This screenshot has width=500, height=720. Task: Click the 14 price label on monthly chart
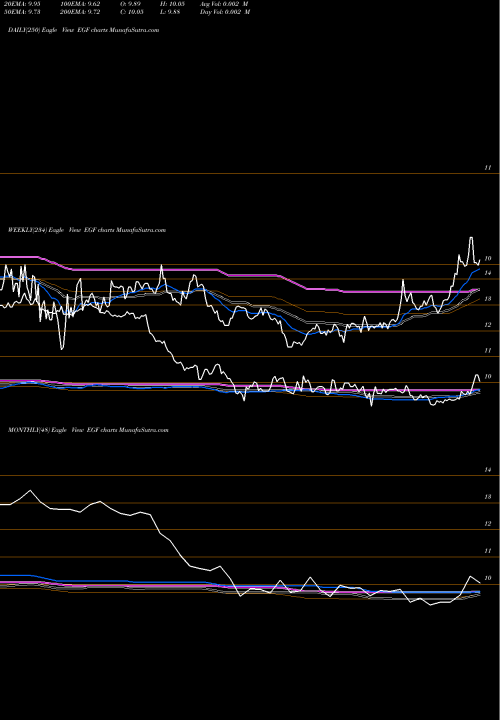(x=488, y=470)
